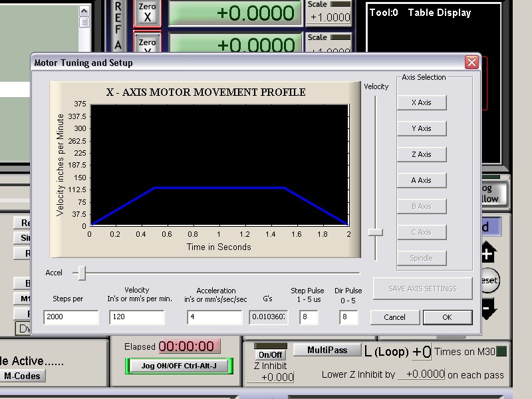Click the Lower Z Inhibit value field
532x399 pixels.
421,374
